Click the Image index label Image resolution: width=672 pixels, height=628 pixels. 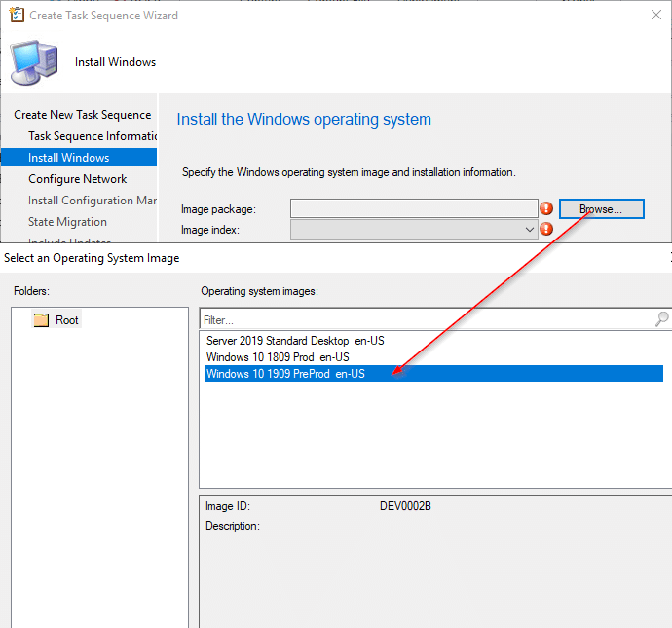210,230
